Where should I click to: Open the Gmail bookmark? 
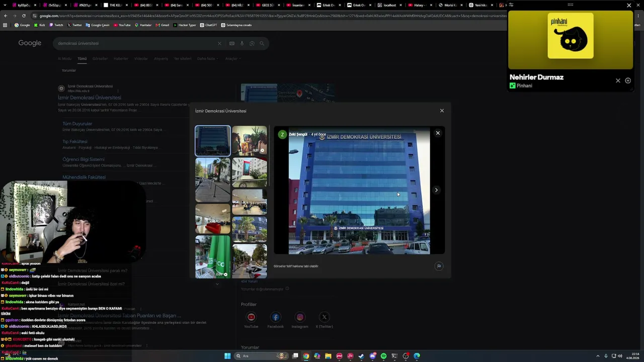[x=163, y=25]
